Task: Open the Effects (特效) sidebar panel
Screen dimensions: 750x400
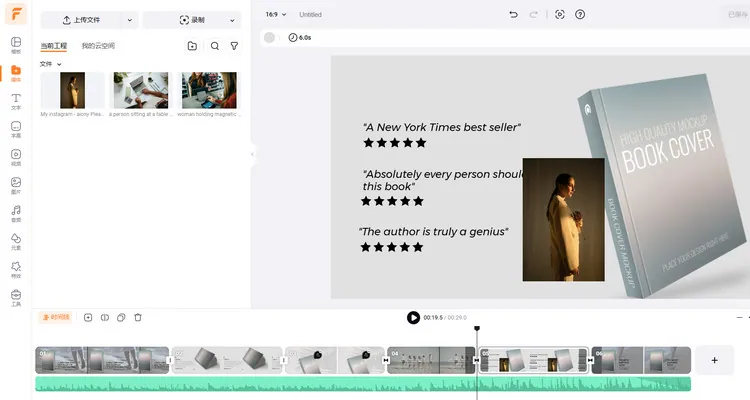Action: (16, 269)
